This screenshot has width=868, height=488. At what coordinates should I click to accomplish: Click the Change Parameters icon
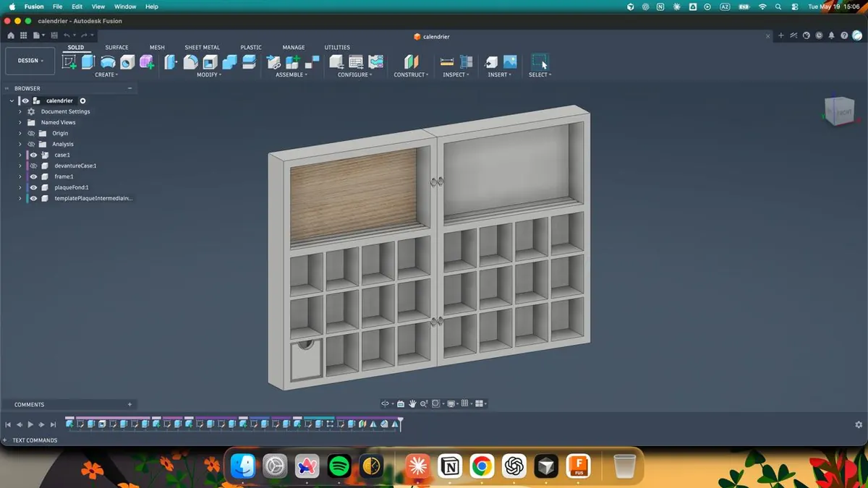pyautogui.click(x=356, y=62)
